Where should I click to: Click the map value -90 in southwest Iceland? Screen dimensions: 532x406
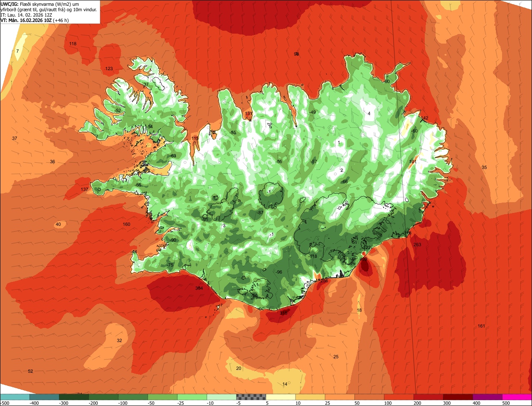pos(173,240)
